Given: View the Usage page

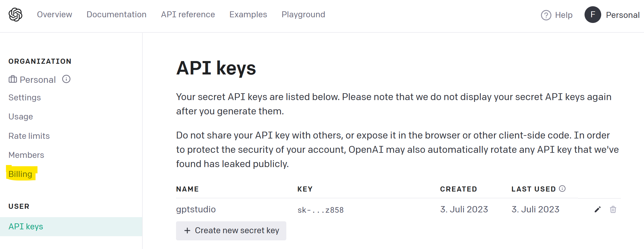Looking at the screenshot, I should pyautogui.click(x=21, y=116).
